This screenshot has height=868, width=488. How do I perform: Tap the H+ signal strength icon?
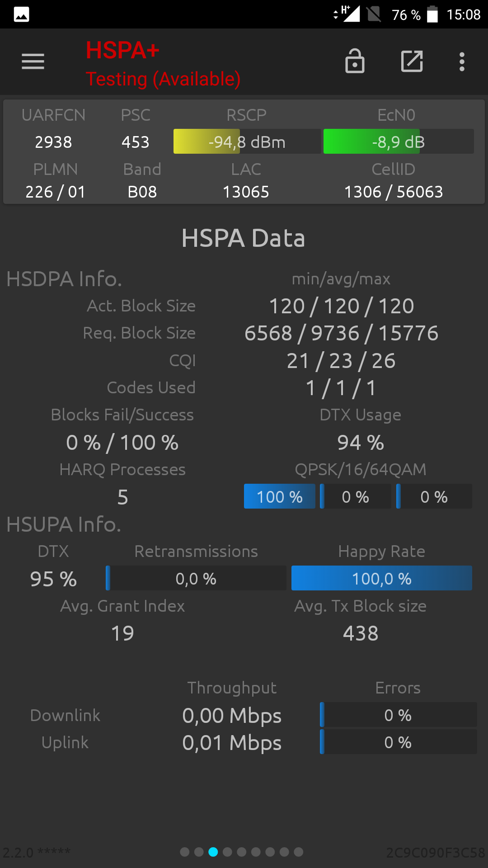(351, 14)
